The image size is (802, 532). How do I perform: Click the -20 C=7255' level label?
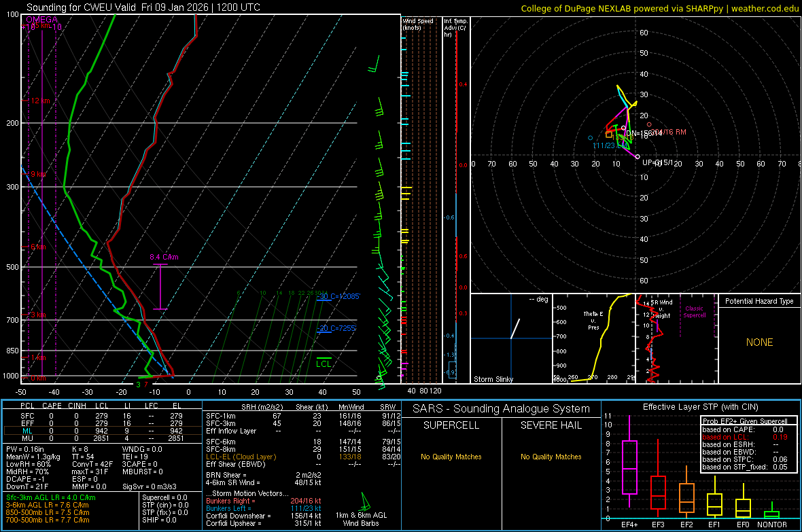336,328
